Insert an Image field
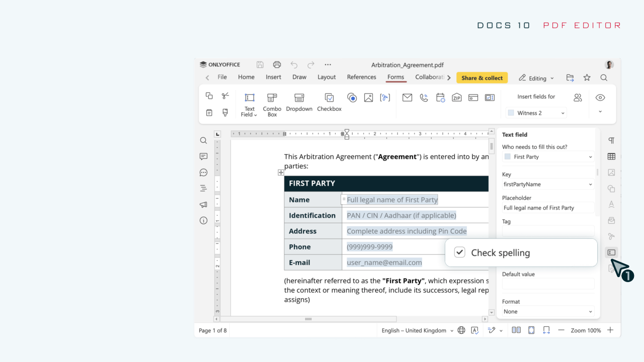 pyautogui.click(x=368, y=98)
